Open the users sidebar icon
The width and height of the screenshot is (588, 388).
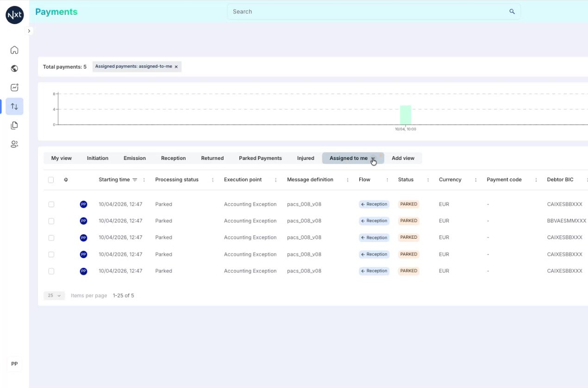click(x=14, y=144)
